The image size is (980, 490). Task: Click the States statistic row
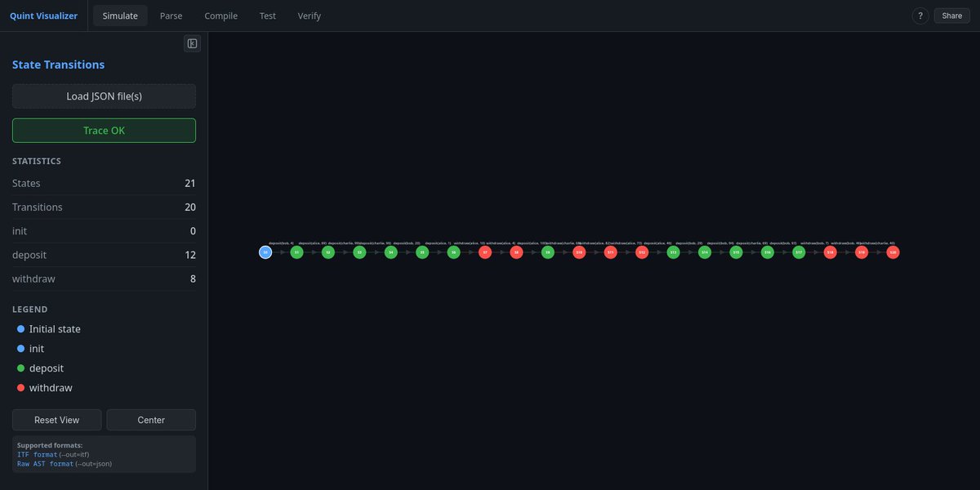coord(104,184)
